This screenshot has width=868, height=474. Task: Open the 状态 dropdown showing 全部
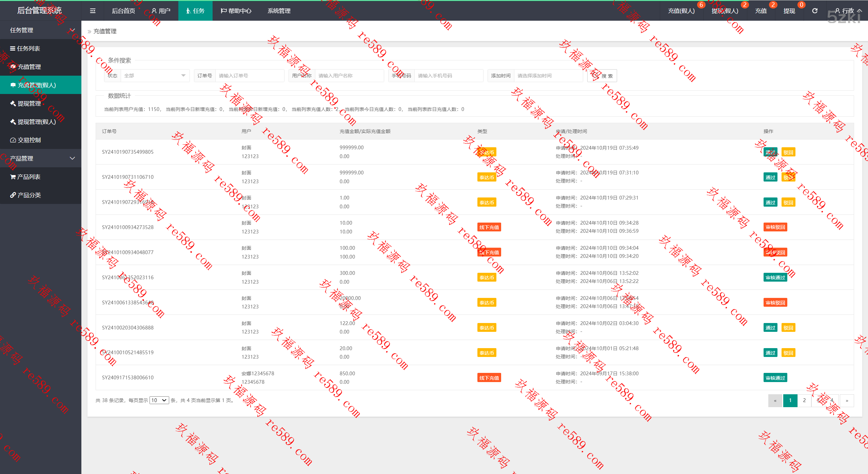[155, 76]
